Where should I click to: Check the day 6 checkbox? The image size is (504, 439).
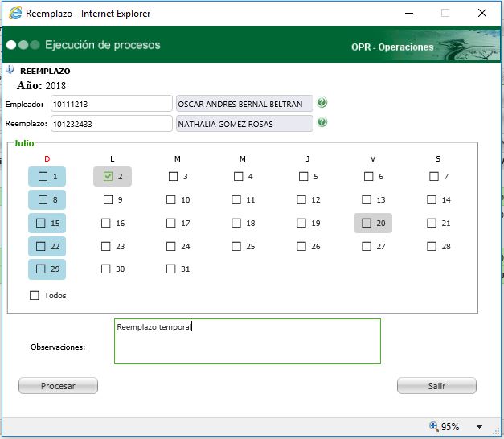click(x=369, y=176)
